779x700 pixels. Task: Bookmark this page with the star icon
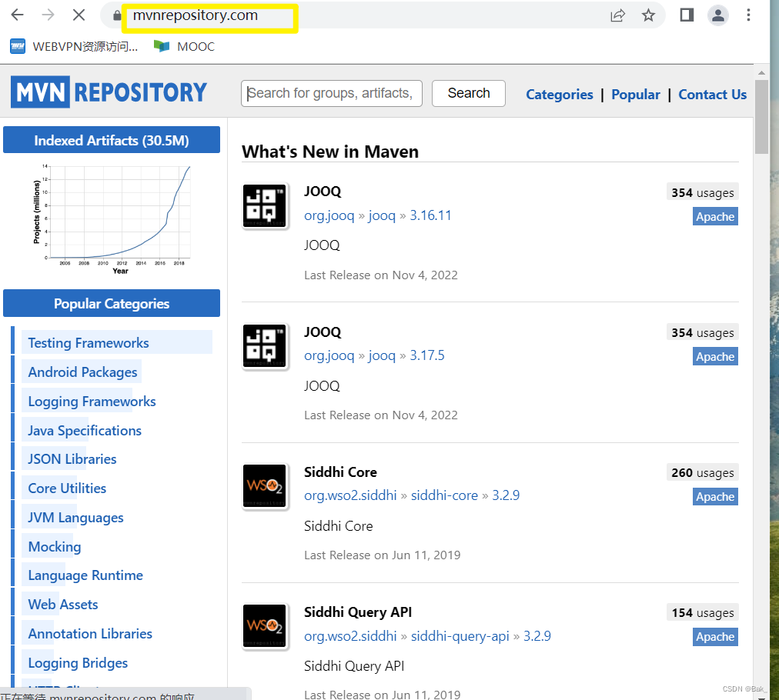coord(648,15)
